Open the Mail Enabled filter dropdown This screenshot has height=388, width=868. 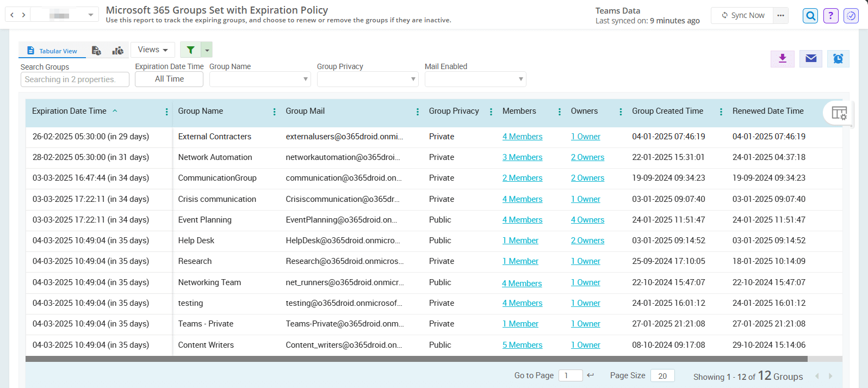point(475,79)
